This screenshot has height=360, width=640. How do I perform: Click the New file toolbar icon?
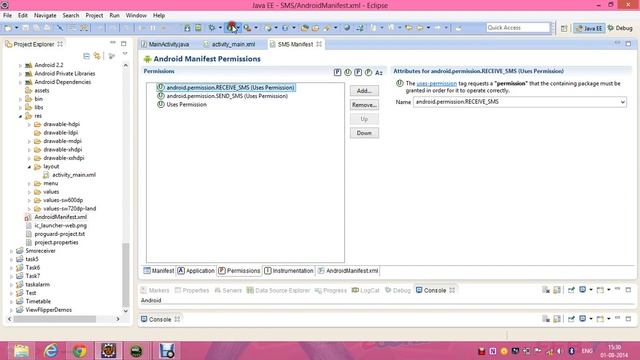[x=8, y=28]
